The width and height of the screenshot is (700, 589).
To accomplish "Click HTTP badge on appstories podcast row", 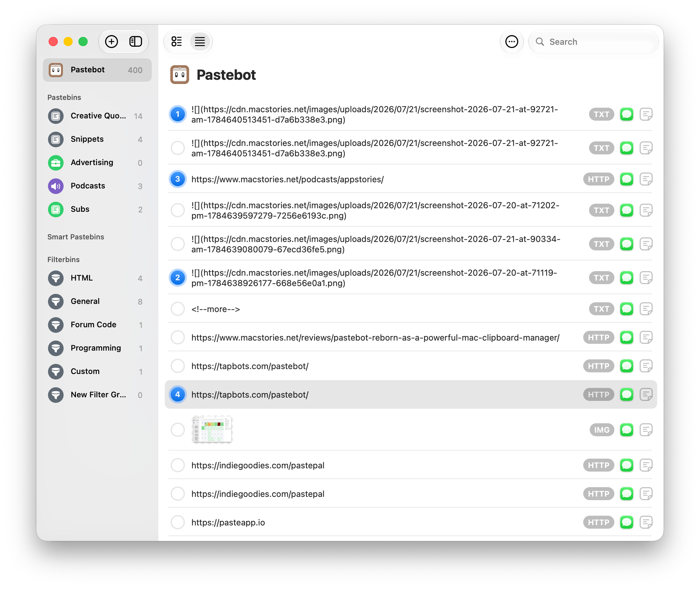I will click(x=598, y=179).
